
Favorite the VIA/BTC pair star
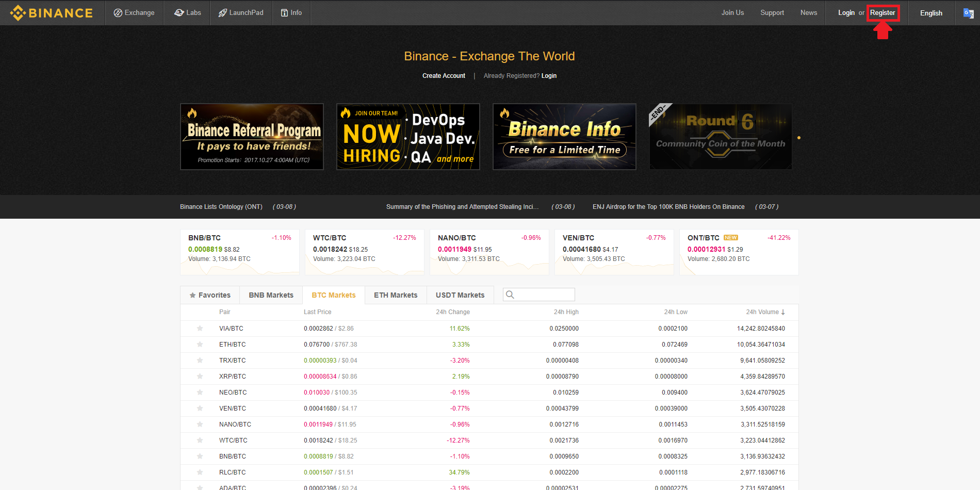point(200,329)
